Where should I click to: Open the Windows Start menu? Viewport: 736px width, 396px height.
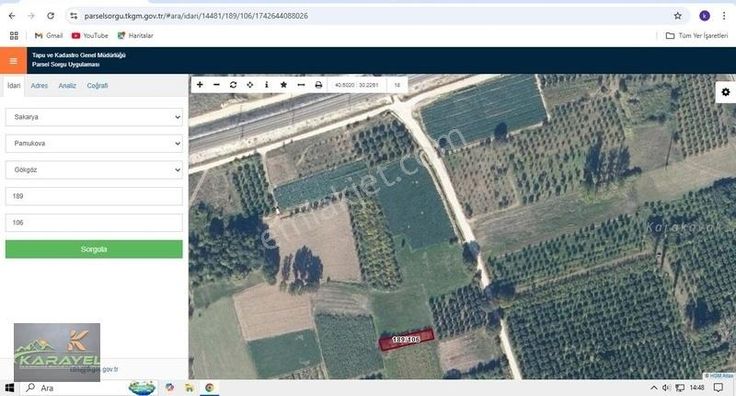click(x=9, y=388)
